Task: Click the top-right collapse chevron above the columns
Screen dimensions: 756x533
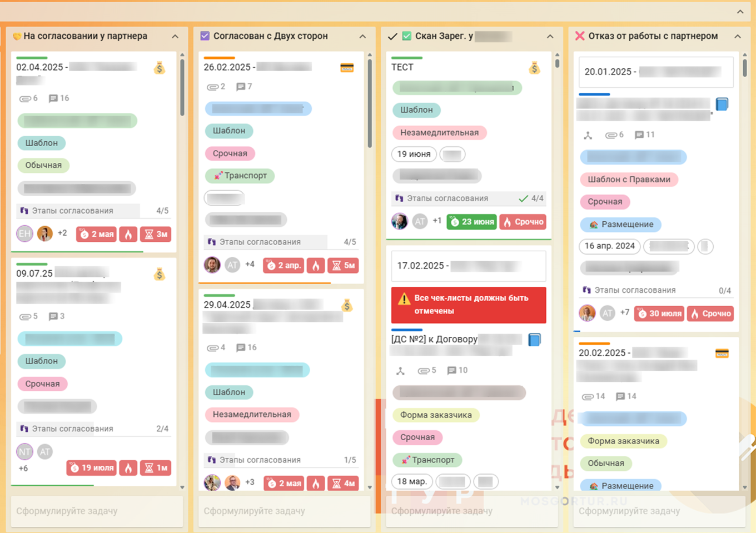Action: (740, 12)
